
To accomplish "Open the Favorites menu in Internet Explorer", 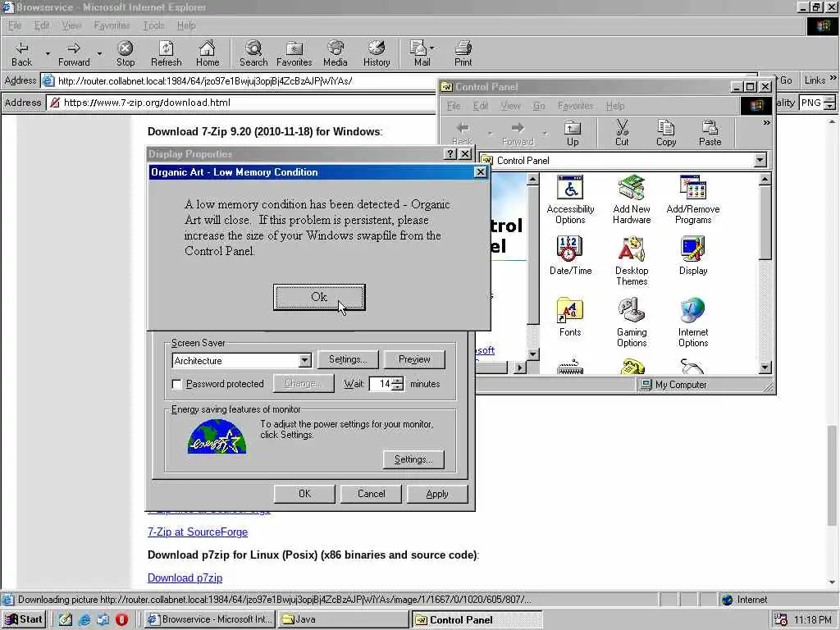I will (x=112, y=25).
